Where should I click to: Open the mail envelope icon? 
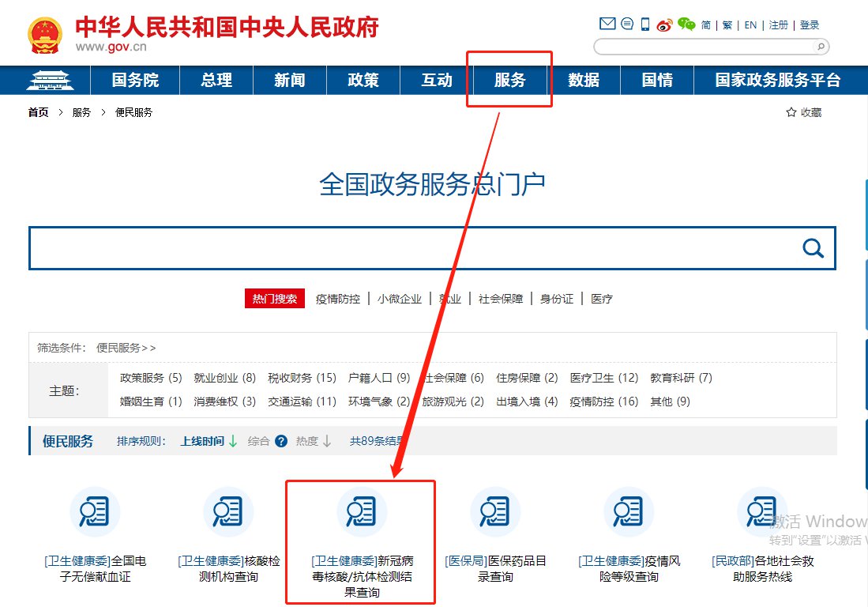[x=607, y=23]
